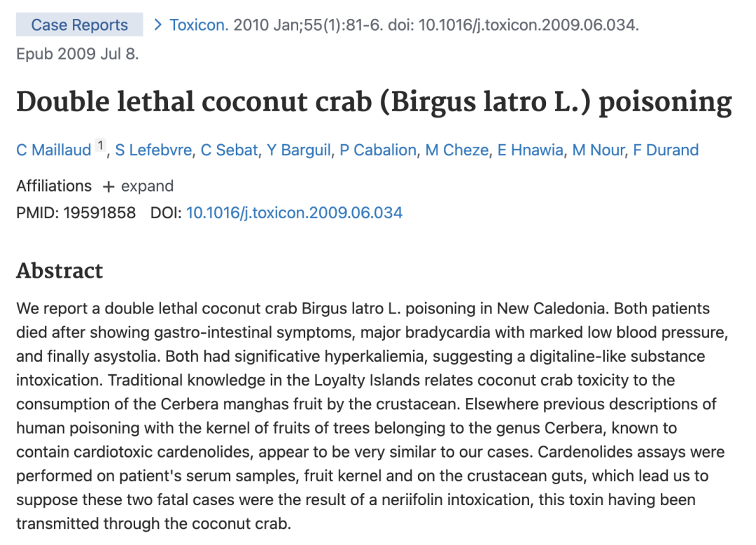Click author Y Barguil
This screenshot has height=545, width=756.
point(299,150)
